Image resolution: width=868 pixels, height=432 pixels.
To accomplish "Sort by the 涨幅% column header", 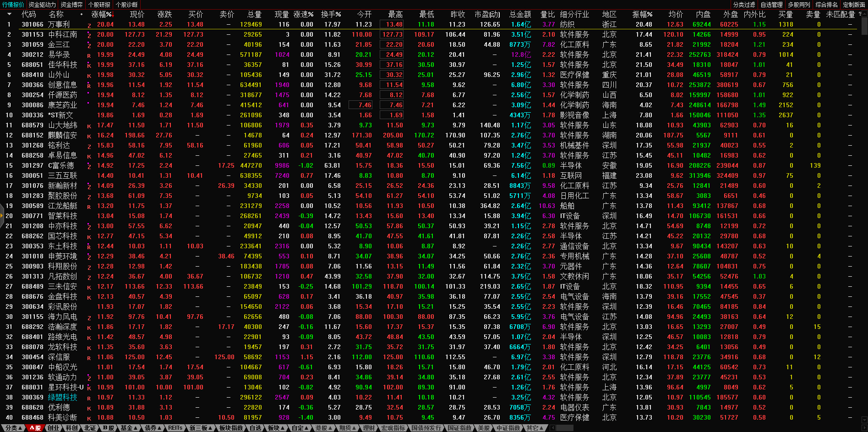I will (x=102, y=15).
